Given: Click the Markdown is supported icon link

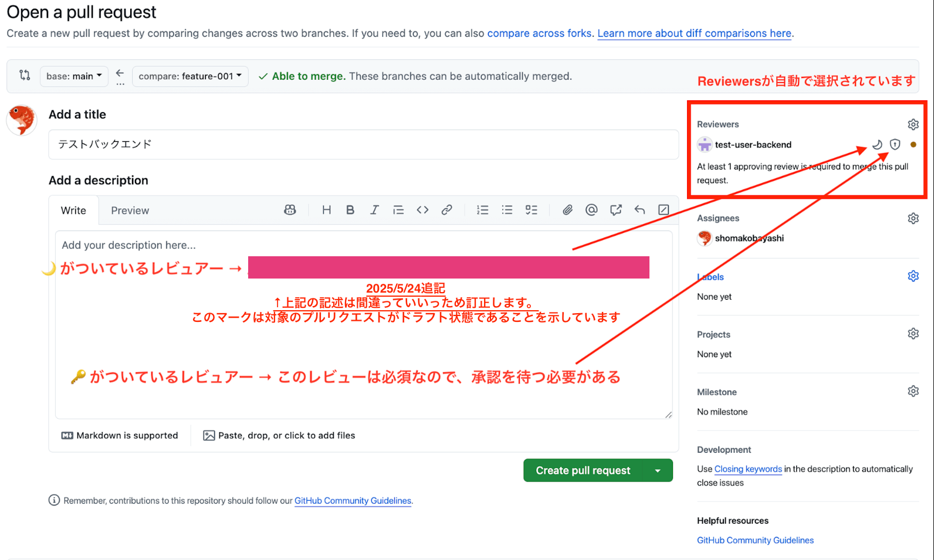Looking at the screenshot, I should 67,436.
